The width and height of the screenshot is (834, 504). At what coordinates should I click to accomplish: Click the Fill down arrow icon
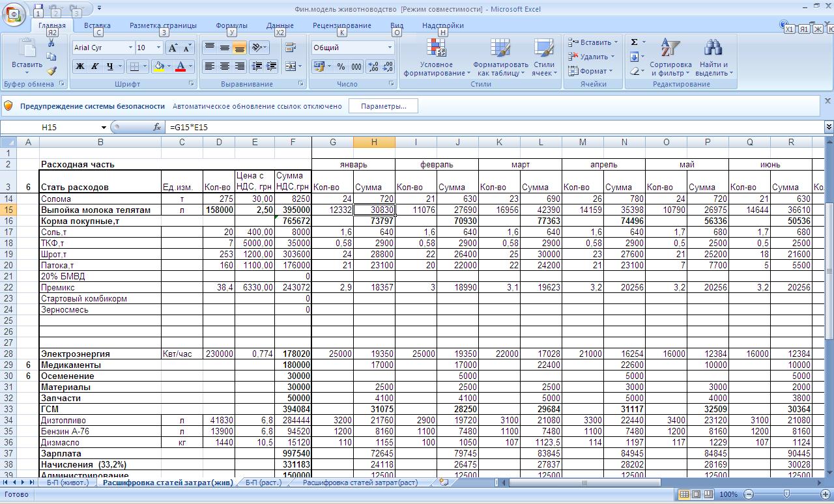pyautogui.click(x=634, y=57)
